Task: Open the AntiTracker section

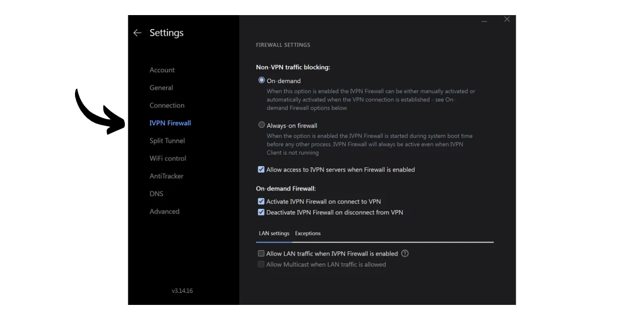Action: (167, 176)
